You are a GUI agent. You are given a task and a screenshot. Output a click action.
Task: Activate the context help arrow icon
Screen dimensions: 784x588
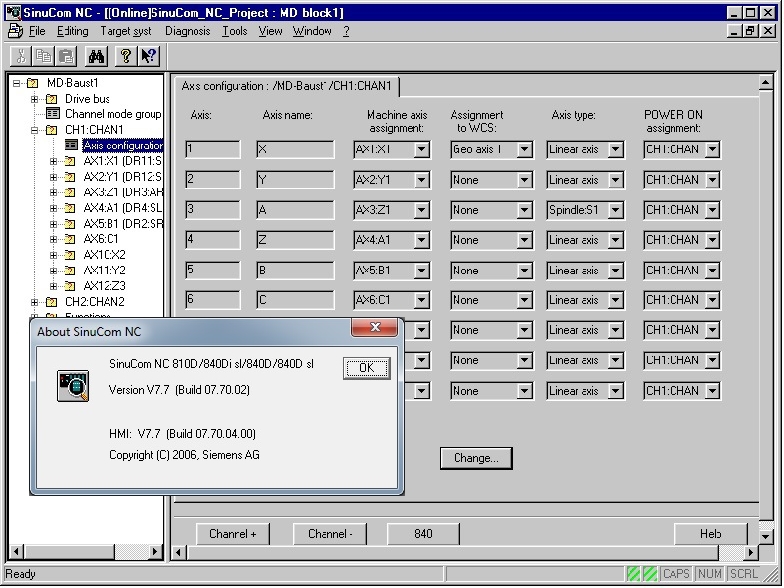(148, 56)
